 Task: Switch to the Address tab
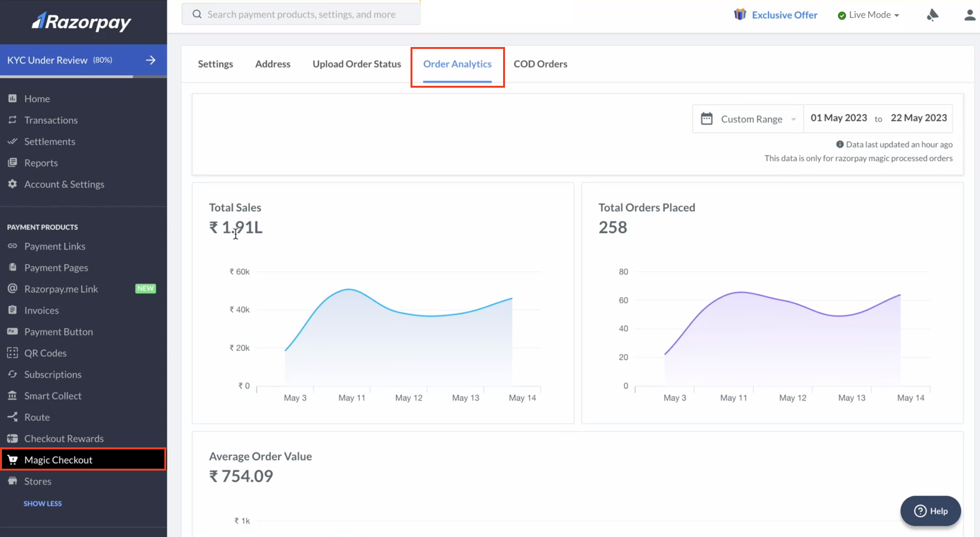273,64
